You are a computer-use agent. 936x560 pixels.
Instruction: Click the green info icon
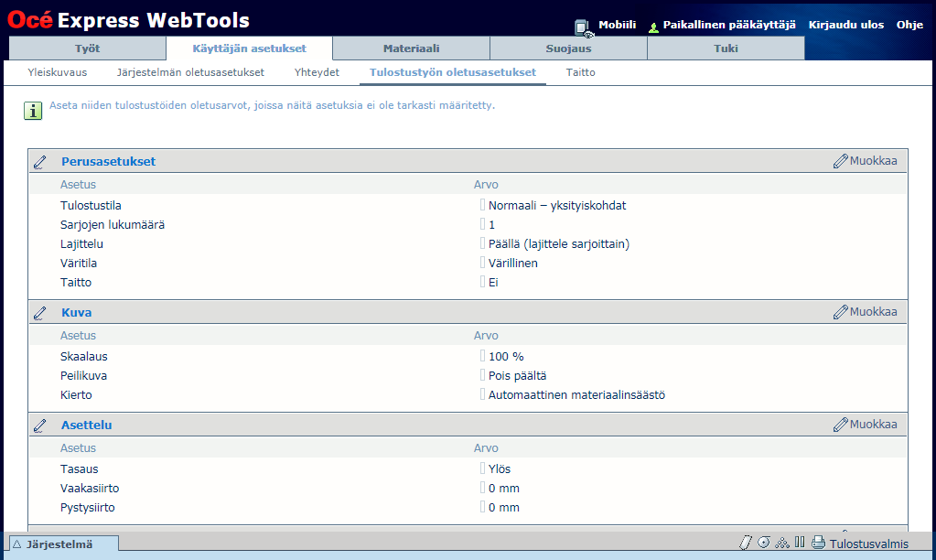[33, 111]
